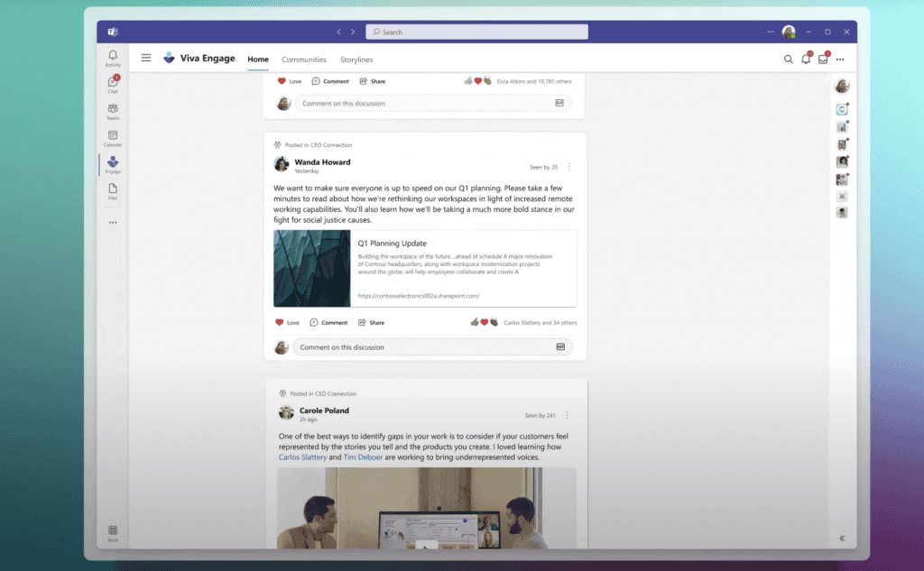This screenshot has width=924, height=571.
Task: Click Share on the top post
Action: [x=373, y=81]
